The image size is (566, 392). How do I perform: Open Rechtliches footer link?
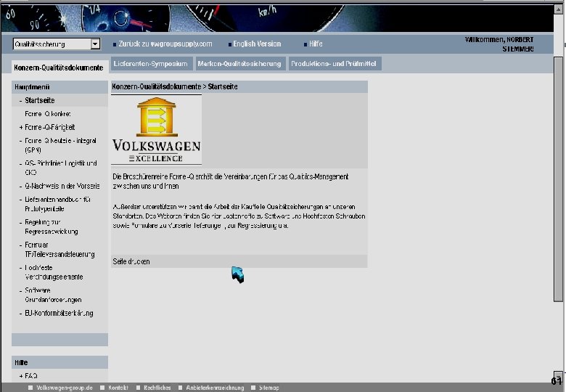point(157,388)
